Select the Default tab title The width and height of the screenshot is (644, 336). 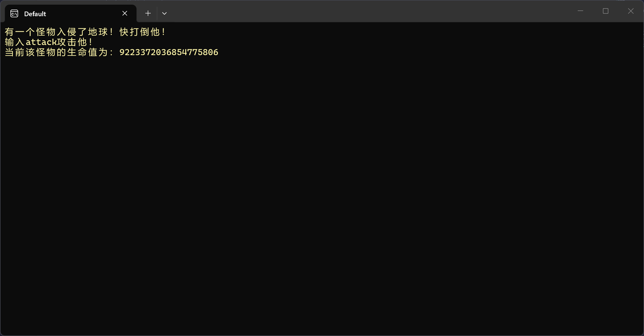pos(35,14)
